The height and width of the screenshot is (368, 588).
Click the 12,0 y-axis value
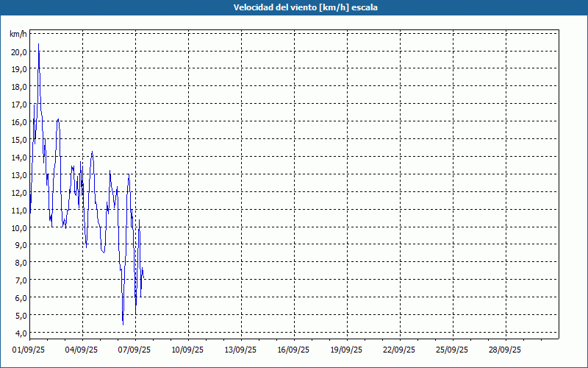pyautogui.click(x=19, y=193)
